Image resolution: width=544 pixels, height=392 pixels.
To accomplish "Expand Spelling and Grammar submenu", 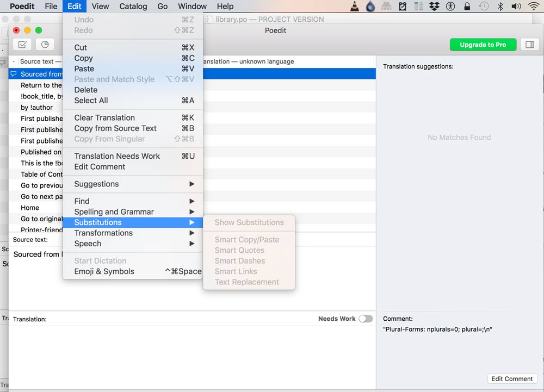I will (133, 212).
